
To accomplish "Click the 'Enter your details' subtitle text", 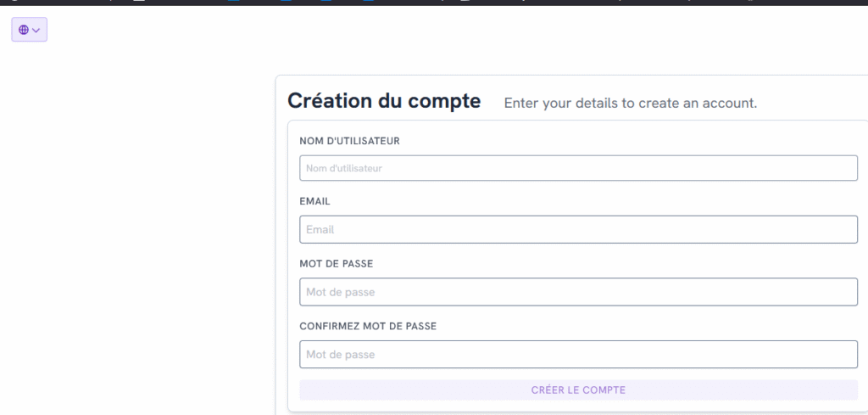I will click(x=630, y=104).
